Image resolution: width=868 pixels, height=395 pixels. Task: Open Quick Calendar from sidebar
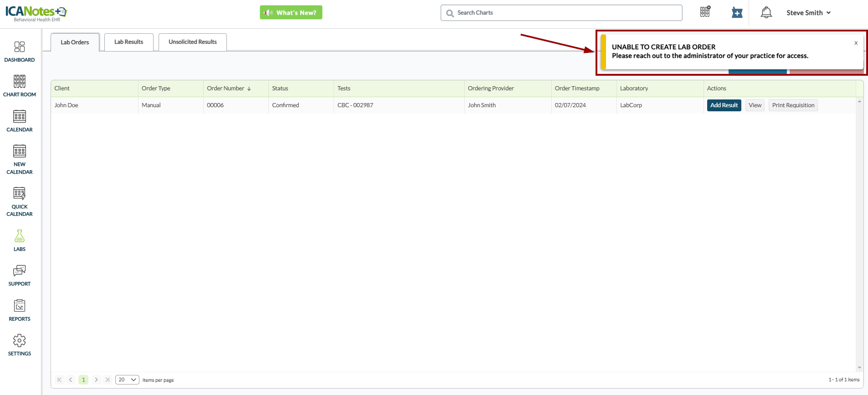tap(20, 201)
